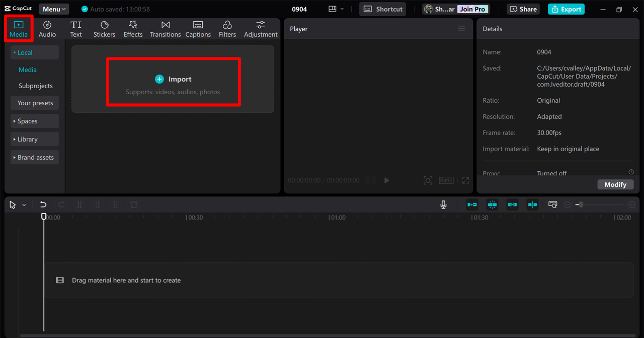The image size is (644, 338).
Task: Choose the Select pointer tool
Action: [13, 205]
